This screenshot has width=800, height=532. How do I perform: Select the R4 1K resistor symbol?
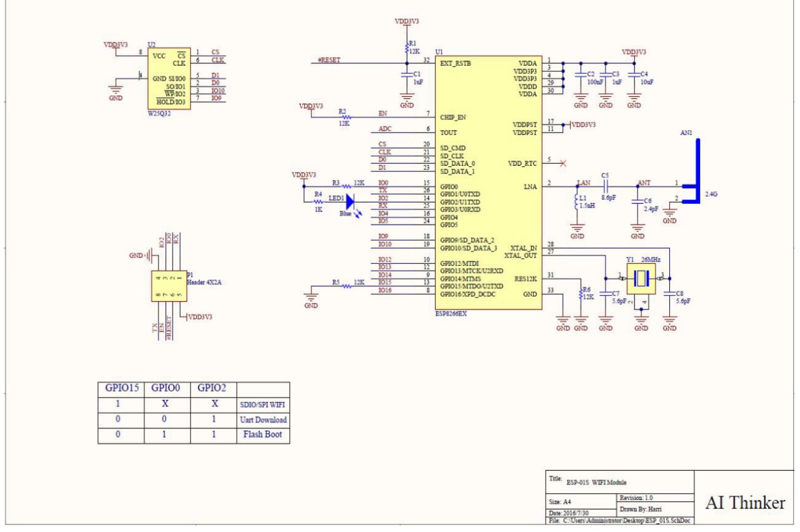pos(318,201)
